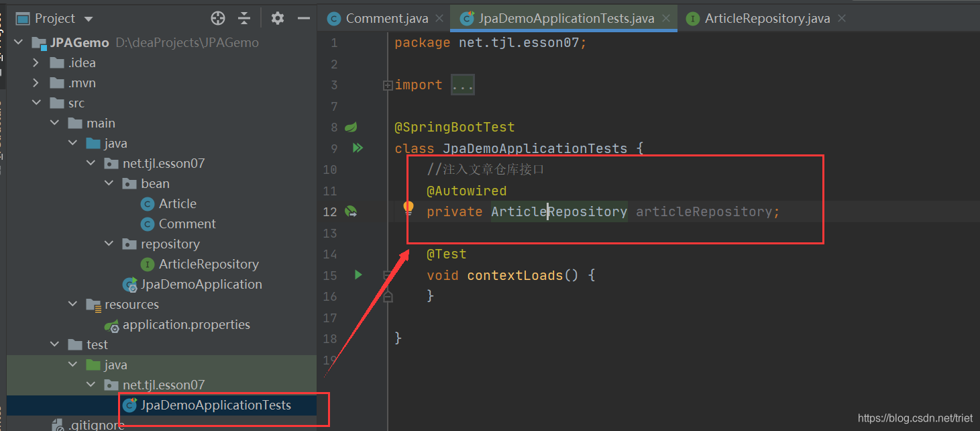The image size is (980, 431).
Task: Click net.tjl.esson07 package under main
Action: point(154,163)
